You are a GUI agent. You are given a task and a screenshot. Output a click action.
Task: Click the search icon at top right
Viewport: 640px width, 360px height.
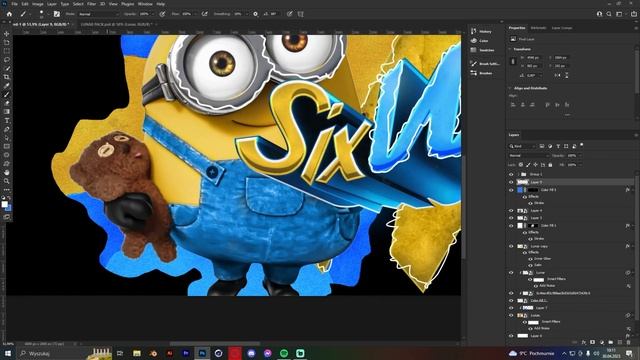pos(609,14)
